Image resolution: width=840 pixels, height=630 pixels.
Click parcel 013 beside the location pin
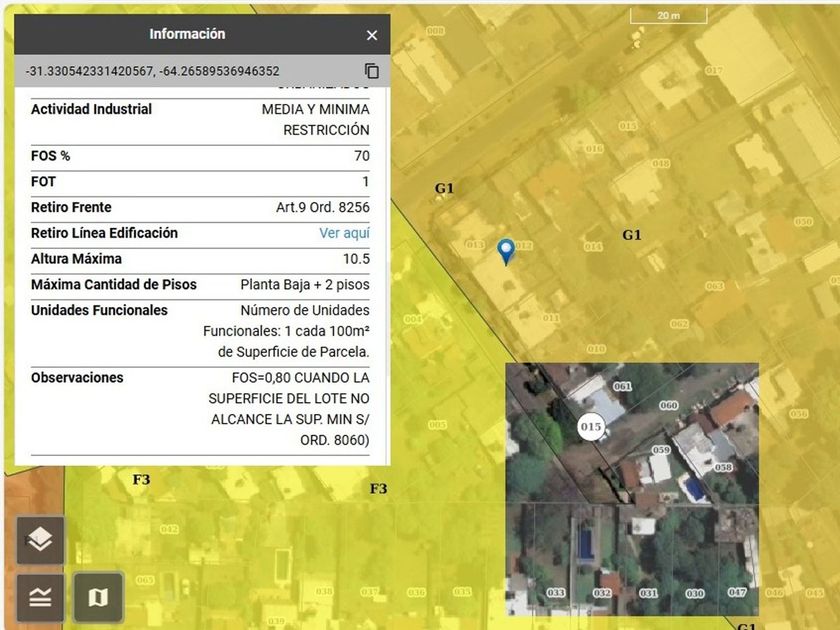475,245
